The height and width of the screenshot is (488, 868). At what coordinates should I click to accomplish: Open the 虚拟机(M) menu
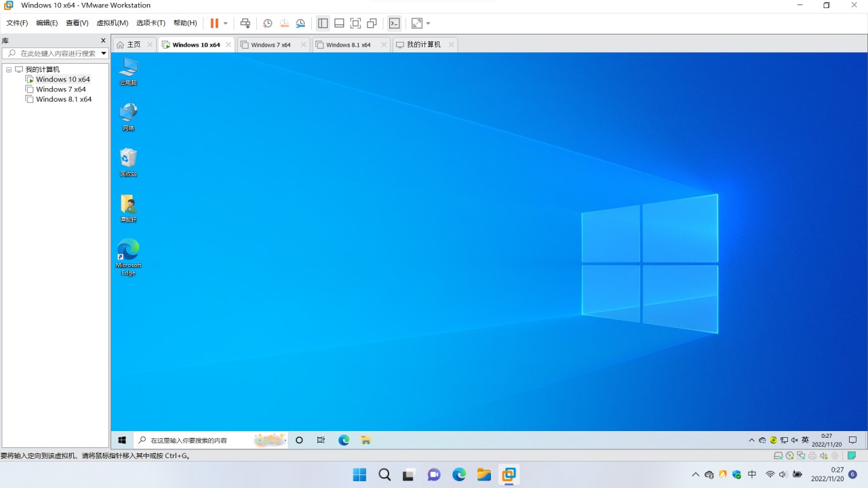112,23
